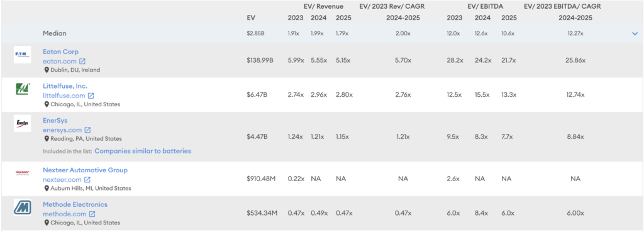Open Companies similar to batteries list
The image size is (644, 232).
[143, 151]
